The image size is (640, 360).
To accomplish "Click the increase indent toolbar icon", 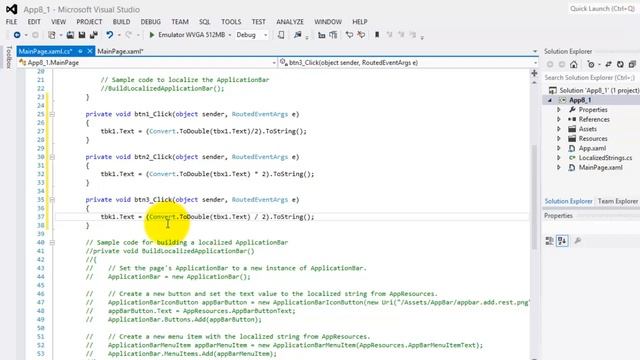I will (x=333, y=35).
